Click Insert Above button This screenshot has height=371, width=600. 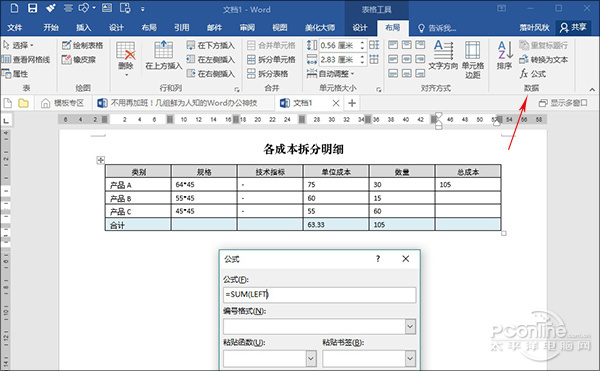(164, 56)
